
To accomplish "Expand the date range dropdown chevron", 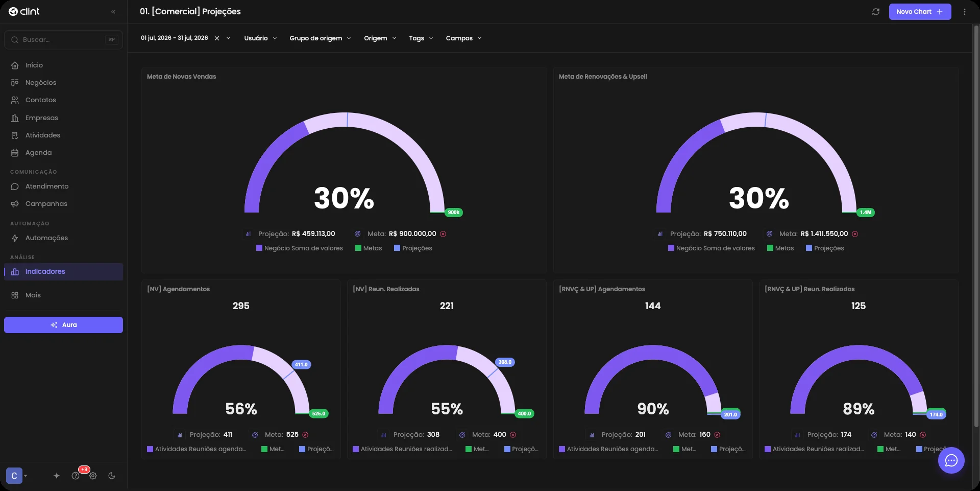I will [228, 38].
